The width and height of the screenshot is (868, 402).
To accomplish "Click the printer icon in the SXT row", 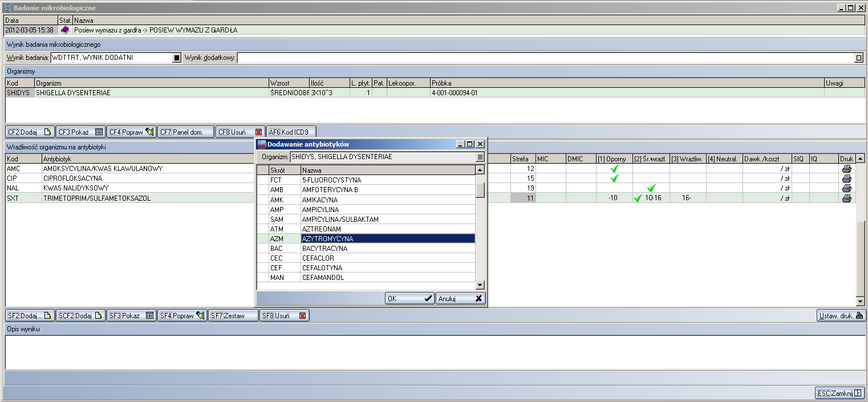I will pyautogui.click(x=846, y=198).
